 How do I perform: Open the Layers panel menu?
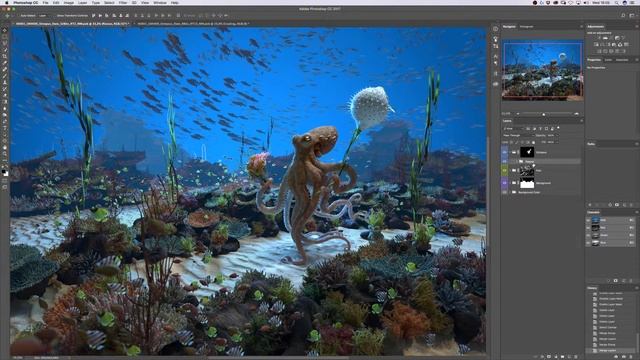(x=581, y=121)
